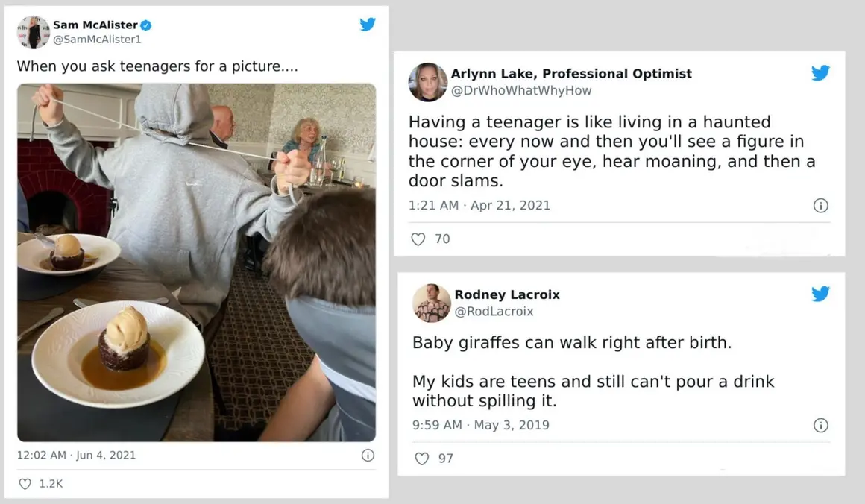Image resolution: width=865 pixels, height=504 pixels.
Task: Open the @RodLacroix handle link
Action: (x=494, y=312)
